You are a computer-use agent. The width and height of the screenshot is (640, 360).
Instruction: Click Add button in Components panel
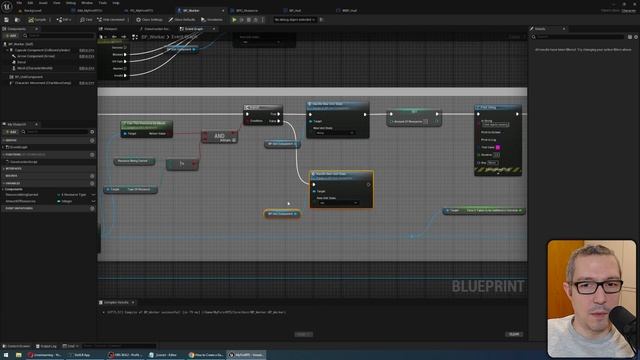11,36
